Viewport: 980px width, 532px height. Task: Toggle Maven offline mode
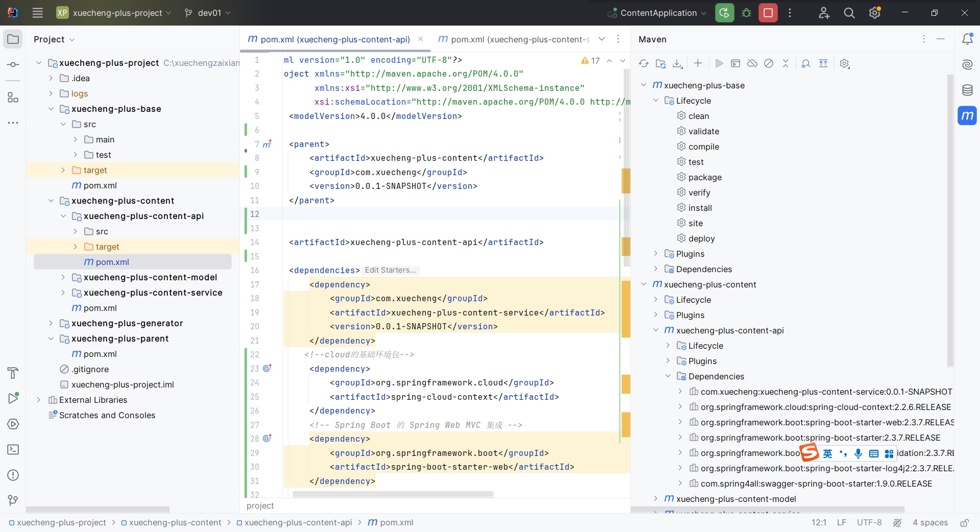point(752,63)
